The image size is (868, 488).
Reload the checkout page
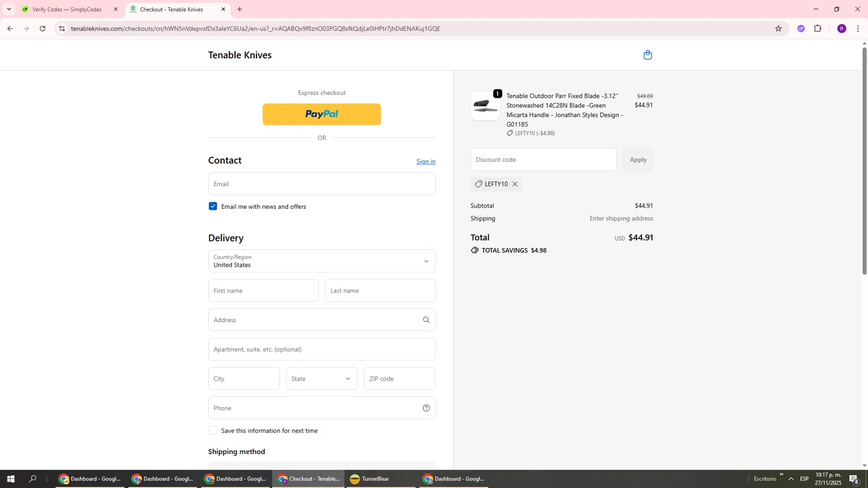pos(42,28)
